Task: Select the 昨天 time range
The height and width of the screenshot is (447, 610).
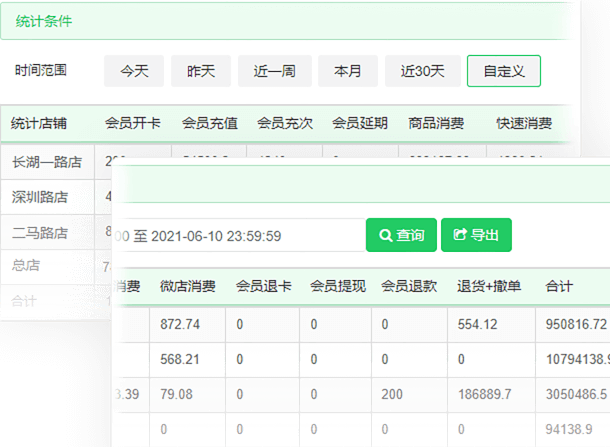Action: 201,71
